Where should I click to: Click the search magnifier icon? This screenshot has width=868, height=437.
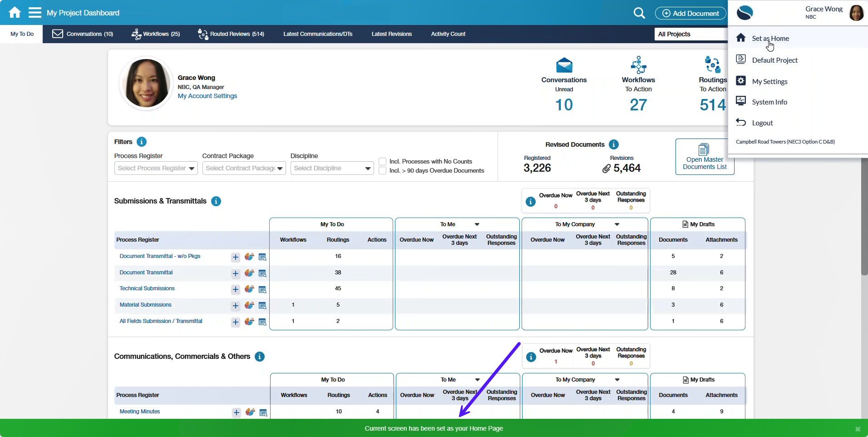[x=639, y=13]
